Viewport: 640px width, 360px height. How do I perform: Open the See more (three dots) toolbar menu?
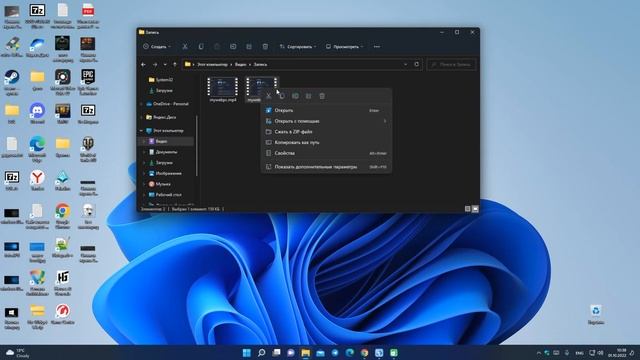377,47
